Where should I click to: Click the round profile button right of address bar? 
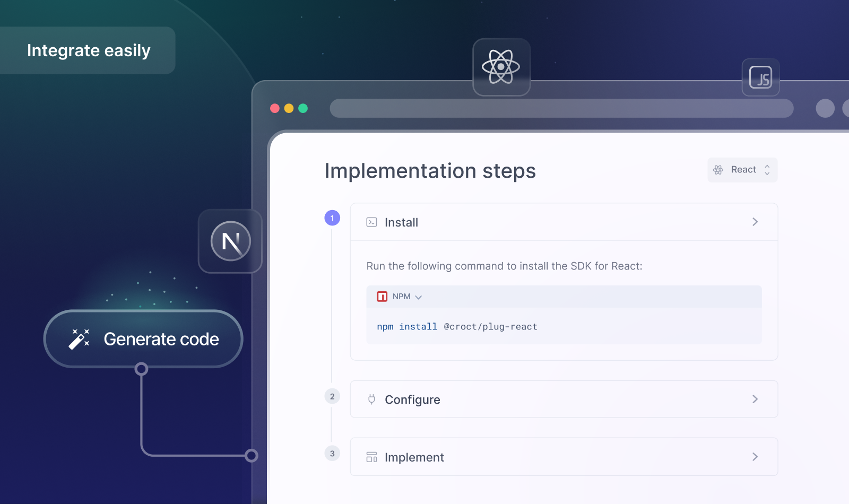pyautogui.click(x=825, y=108)
